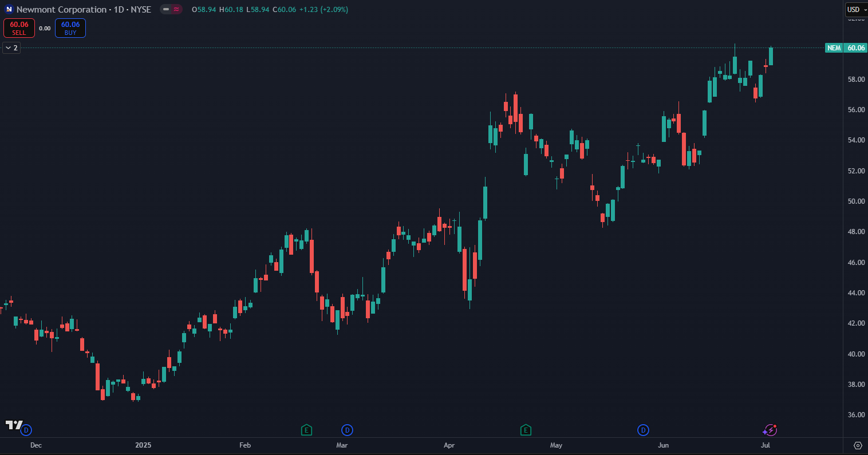Click the Jun label on time axis

[x=663, y=445]
